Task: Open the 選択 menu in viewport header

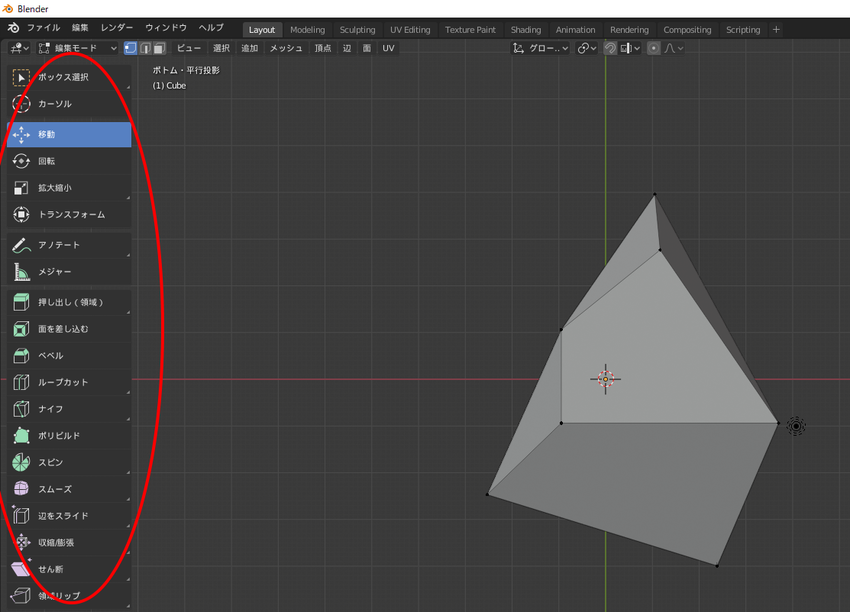Action: pyautogui.click(x=221, y=48)
